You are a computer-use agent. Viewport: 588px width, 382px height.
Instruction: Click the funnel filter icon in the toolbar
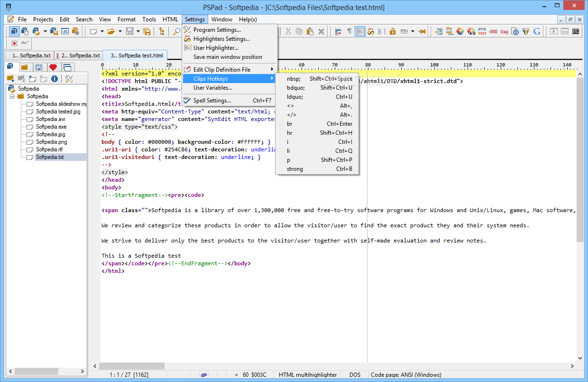(x=526, y=31)
